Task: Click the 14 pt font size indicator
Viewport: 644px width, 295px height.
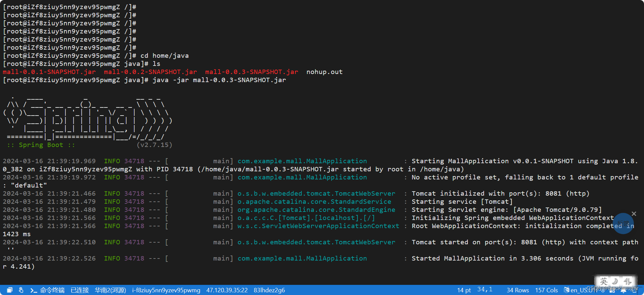Action: [x=464, y=290]
